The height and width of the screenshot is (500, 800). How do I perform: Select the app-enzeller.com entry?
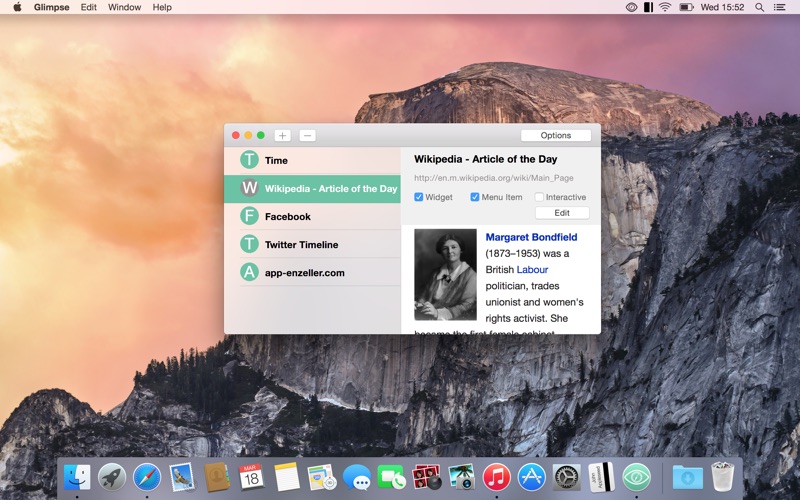pyautogui.click(x=312, y=272)
